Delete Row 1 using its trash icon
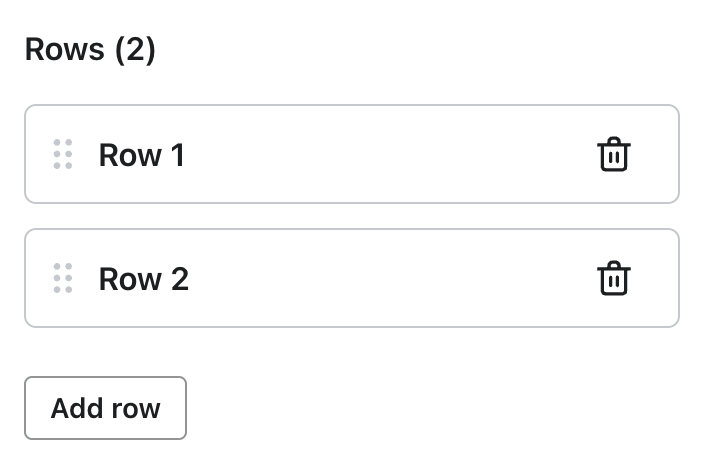This screenshot has height=470, width=710. pyautogui.click(x=613, y=155)
